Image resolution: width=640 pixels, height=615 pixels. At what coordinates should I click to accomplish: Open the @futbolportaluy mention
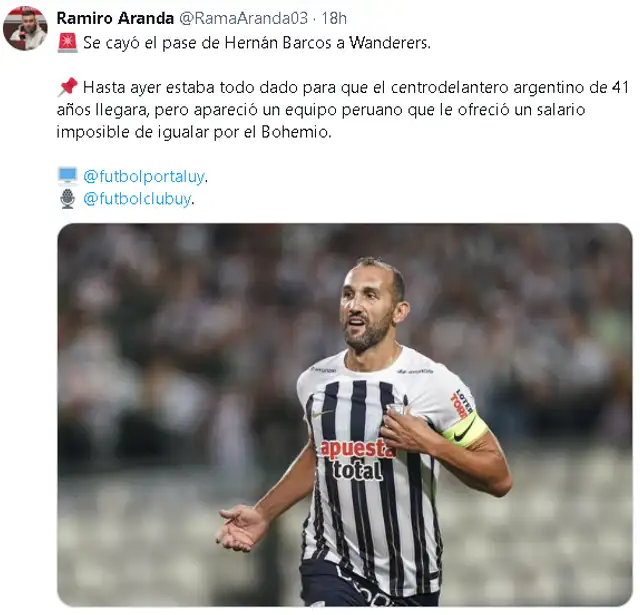144,176
